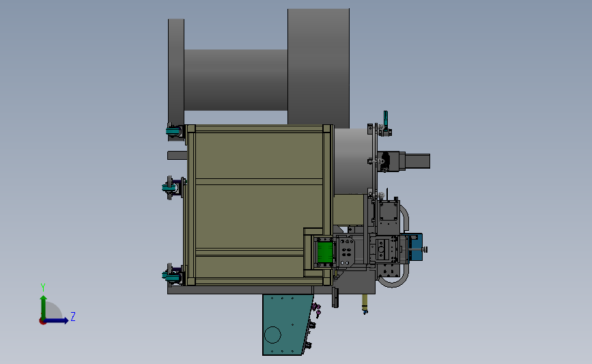Select the perforated gray plate near the green part

point(346,252)
